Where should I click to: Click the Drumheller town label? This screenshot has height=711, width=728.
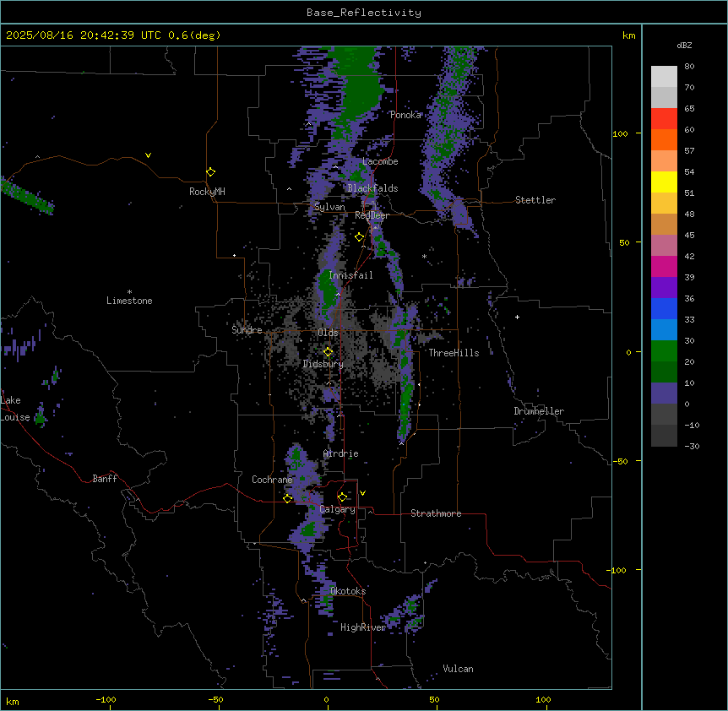(x=539, y=411)
